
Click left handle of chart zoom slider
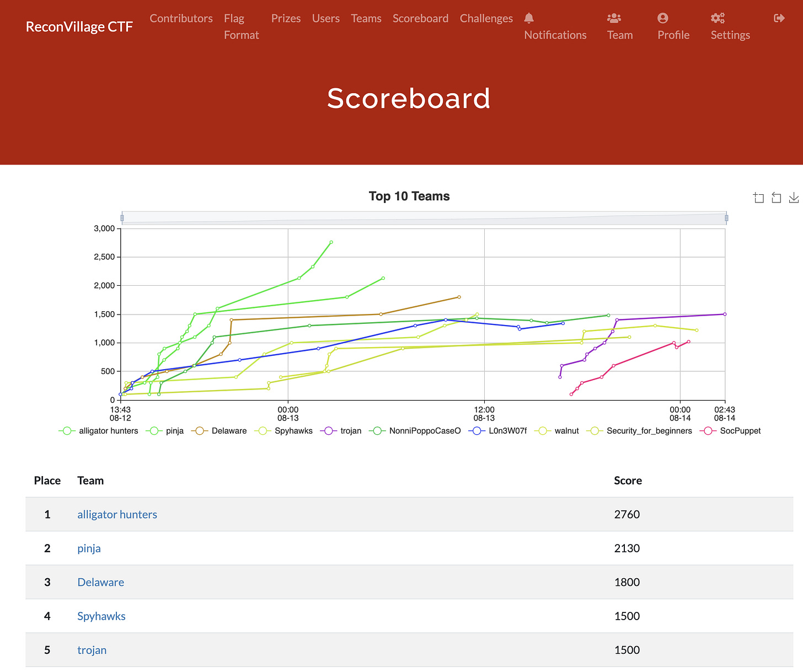pos(122,218)
